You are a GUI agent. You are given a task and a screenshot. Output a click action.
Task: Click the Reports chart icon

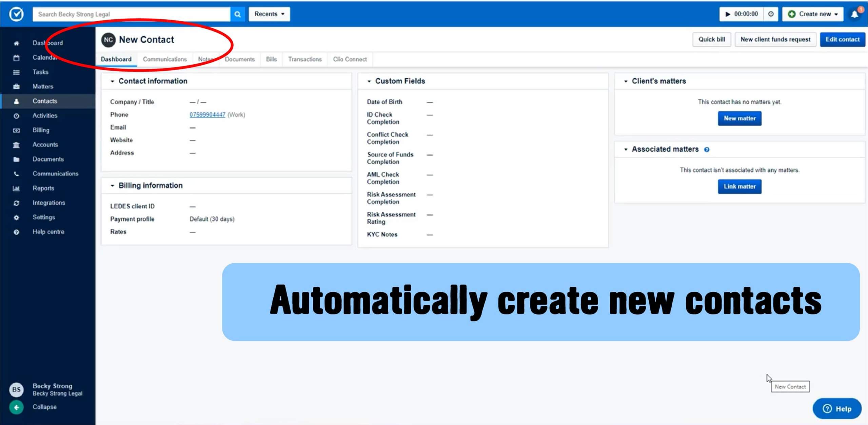[x=16, y=189]
